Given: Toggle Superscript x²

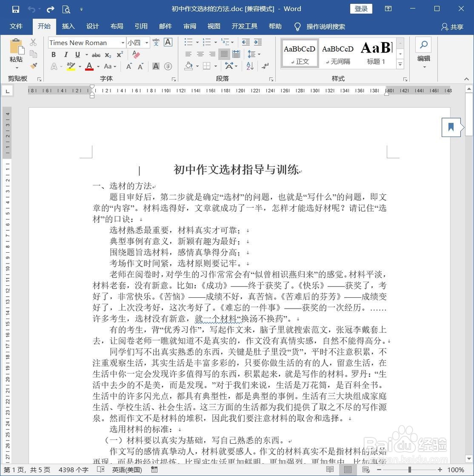Looking at the screenshot, I should [120, 55].
